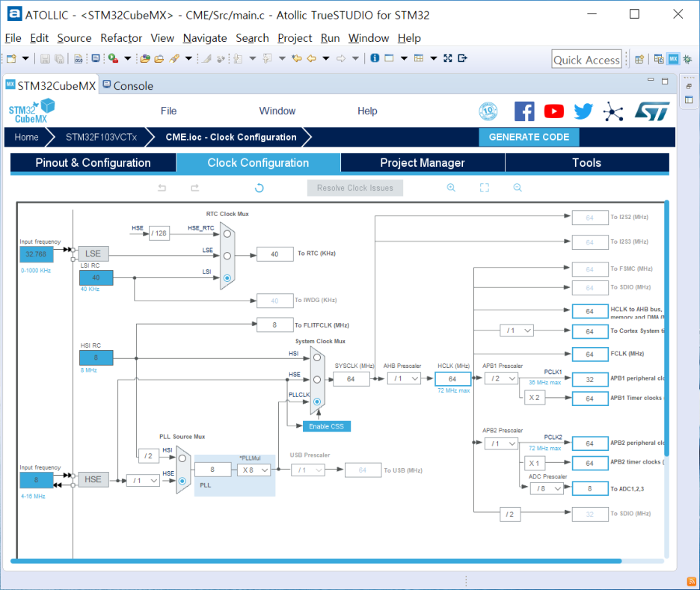Screen dimensions: 700x590
Task: Select PLLCLK in System Clock Mux
Action: (317, 402)
